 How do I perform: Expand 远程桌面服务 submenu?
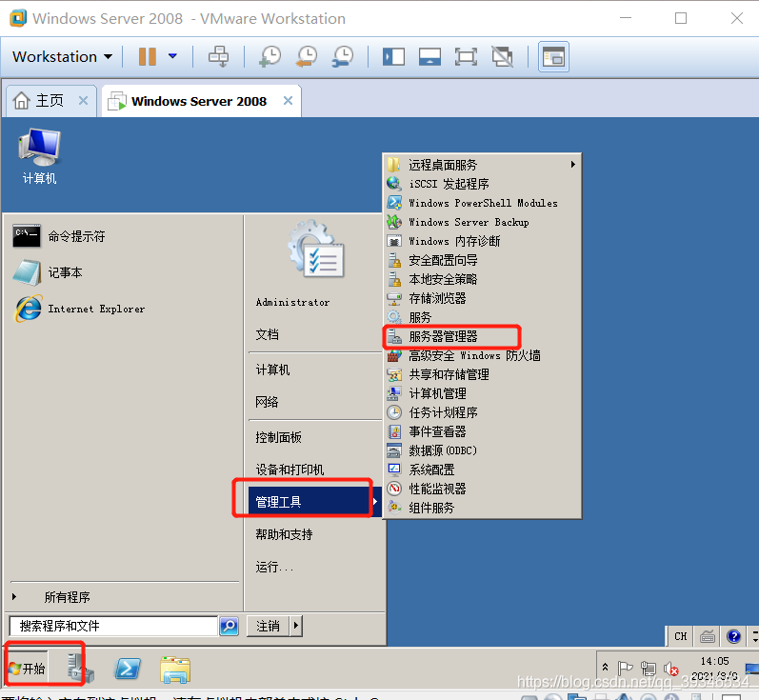click(482, 165)
